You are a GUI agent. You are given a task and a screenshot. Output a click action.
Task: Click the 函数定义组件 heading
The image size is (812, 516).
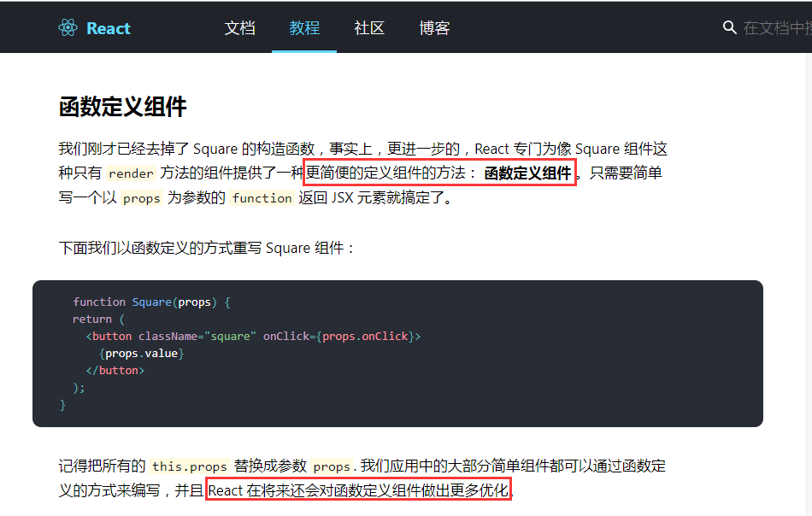click(123, 107)
